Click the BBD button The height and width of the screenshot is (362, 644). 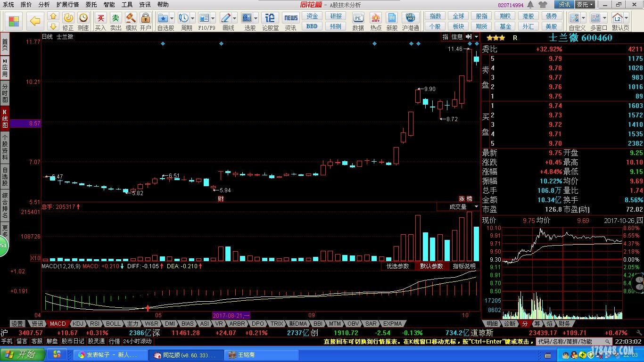pos(312,26)
